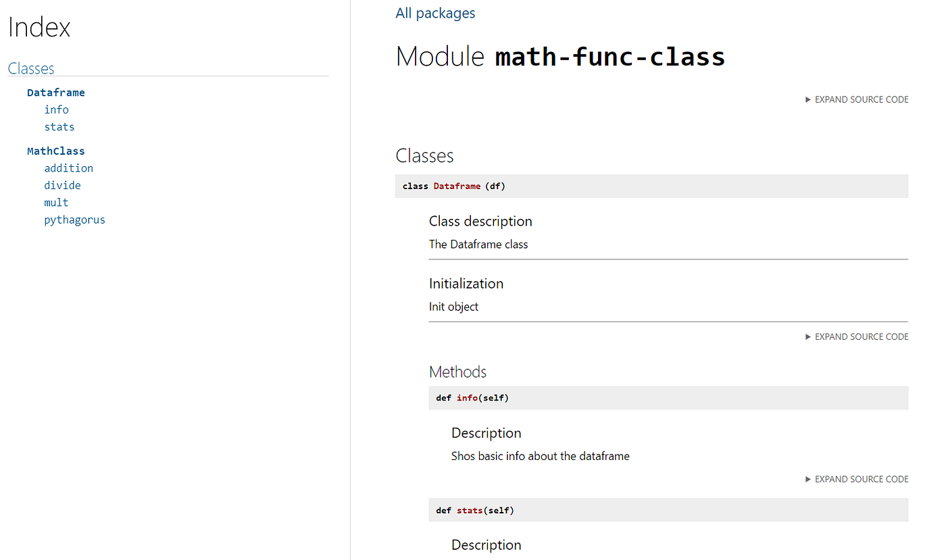Screen dimensions: 946x560
Task: Expand Dataframe class source code
Action: click(x=857, y=336)
